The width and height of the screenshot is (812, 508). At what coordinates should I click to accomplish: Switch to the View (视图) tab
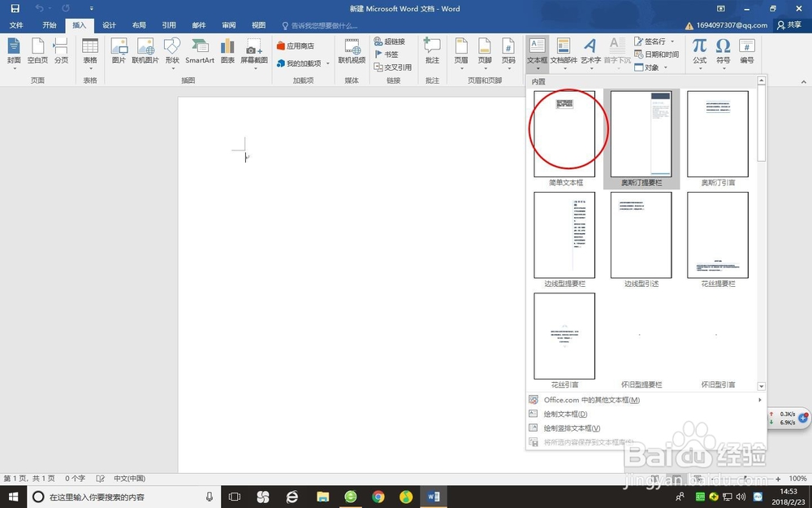tap(258, 25)
